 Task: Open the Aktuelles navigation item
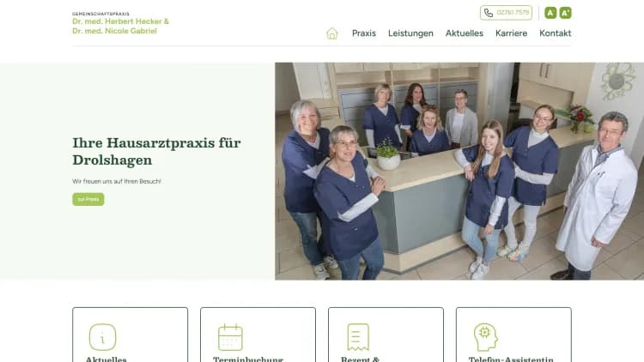pyautogui.click(x=464, y=33)
